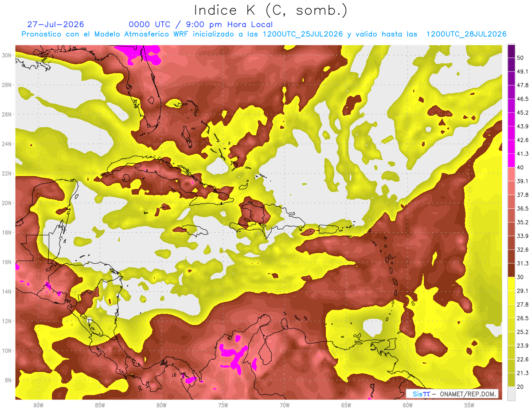This screenshot has width=532, height=411.
Task: Click the colorbar value 29.1
Action: point(523,291)
